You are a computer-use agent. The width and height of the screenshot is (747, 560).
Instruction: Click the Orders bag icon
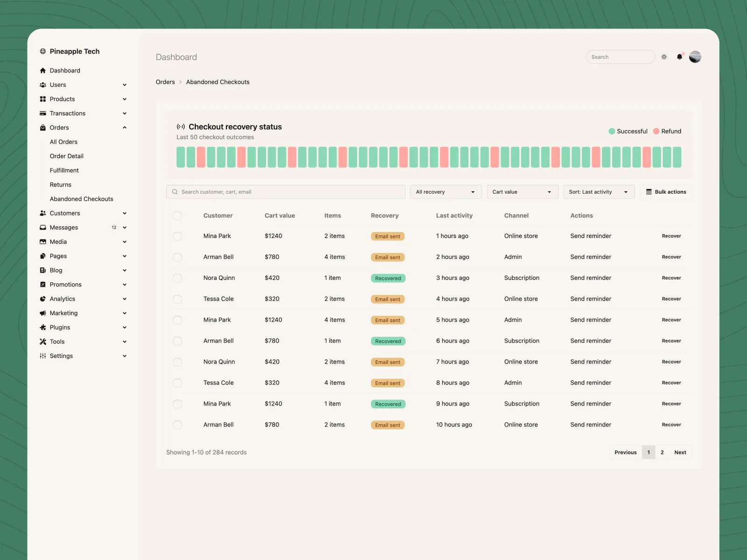click(x=43, y=127)
